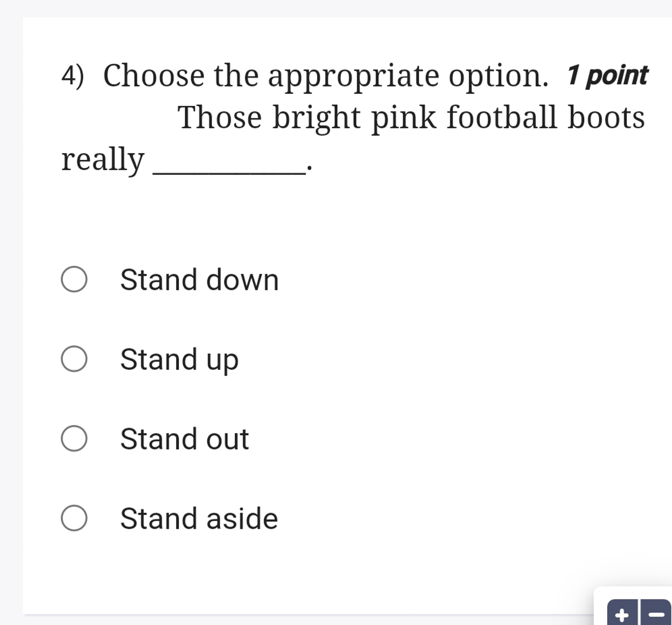672x625 pixels.
Task: Pick the Stand out radio circle
Action: coord(74,438)
